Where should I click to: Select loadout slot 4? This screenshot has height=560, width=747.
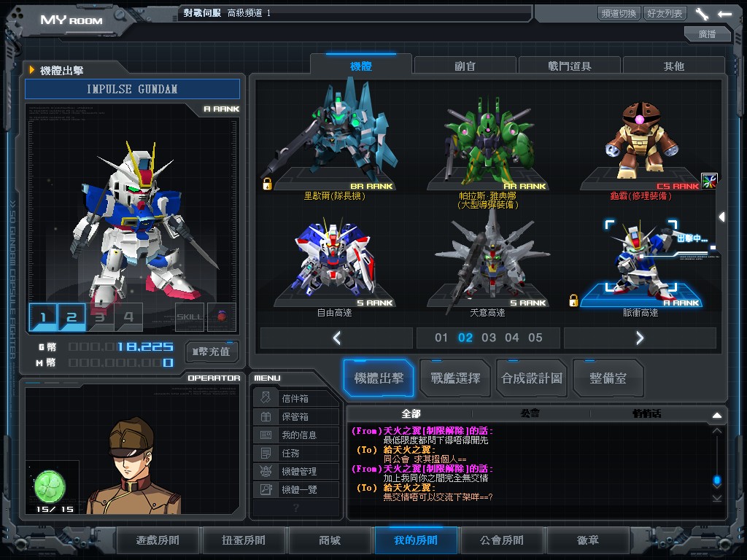point(128,316)
